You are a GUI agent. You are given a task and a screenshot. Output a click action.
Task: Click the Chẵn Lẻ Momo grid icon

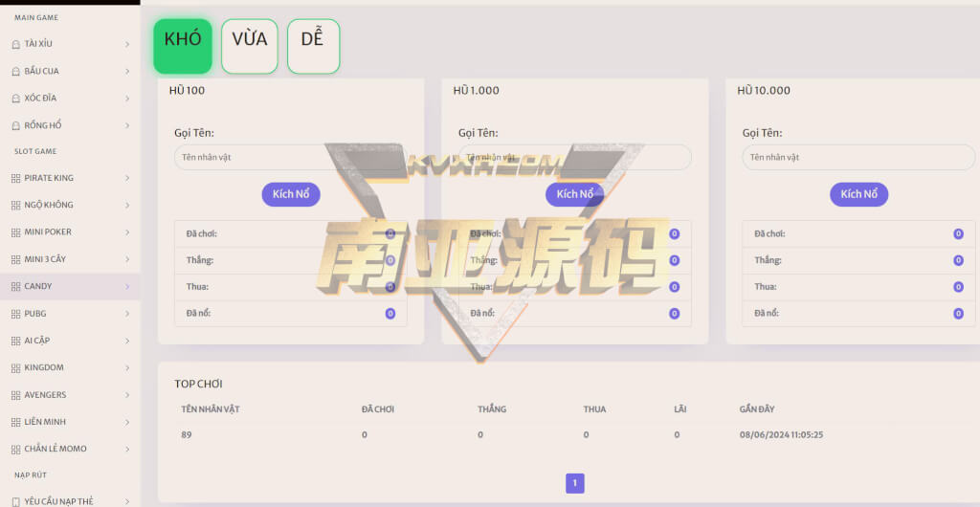pos(15,449)
